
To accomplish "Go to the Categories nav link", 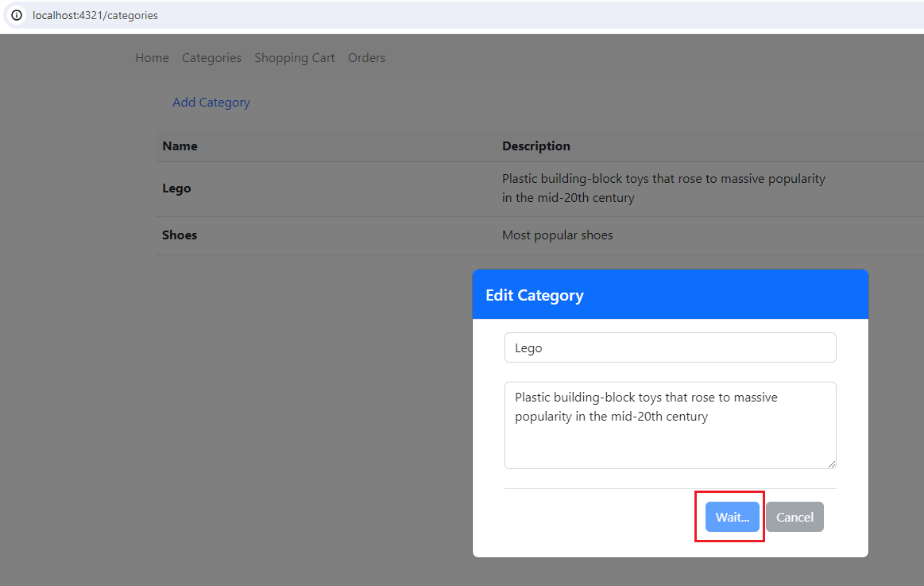I will [x=211, y=58].
